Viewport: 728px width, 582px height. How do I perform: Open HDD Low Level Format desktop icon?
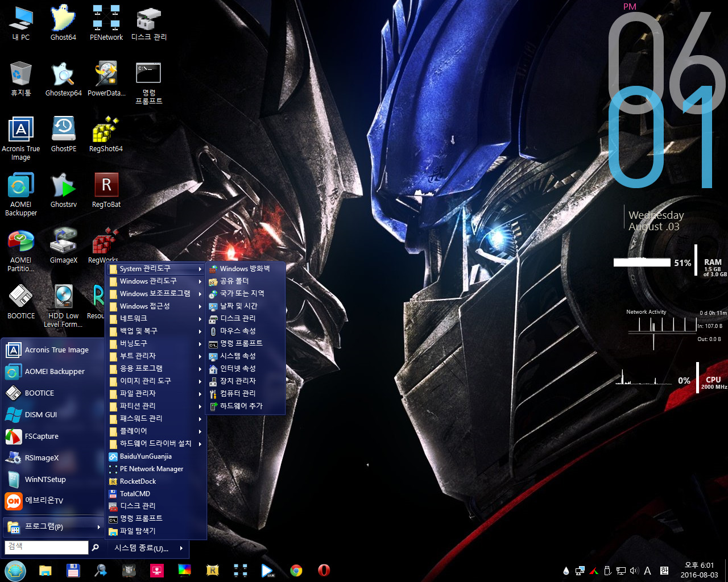click(x=63, y=306)
